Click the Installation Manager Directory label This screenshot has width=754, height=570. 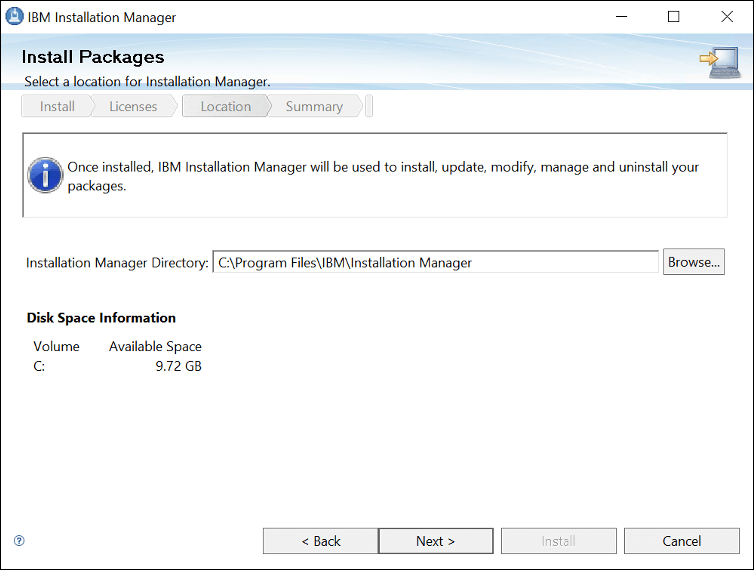tap(117, 263)
